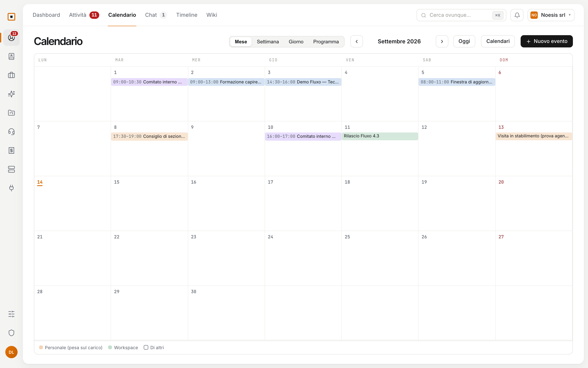The height and width of the screenshot is (368, 588).
Task: Select the Calendario tab
Action: [x=122, y=15]
